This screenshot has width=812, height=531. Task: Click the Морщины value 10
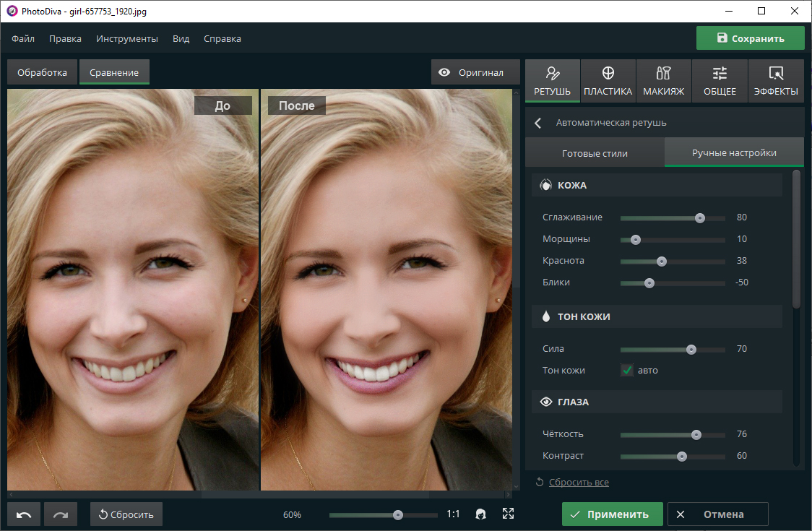742,239
